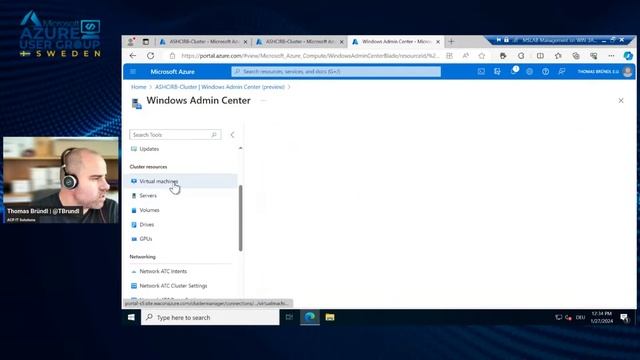Add page to favorites star icon
Image resolution: width=640 pixels, height=360 pixels.
(x=482, y=56)
